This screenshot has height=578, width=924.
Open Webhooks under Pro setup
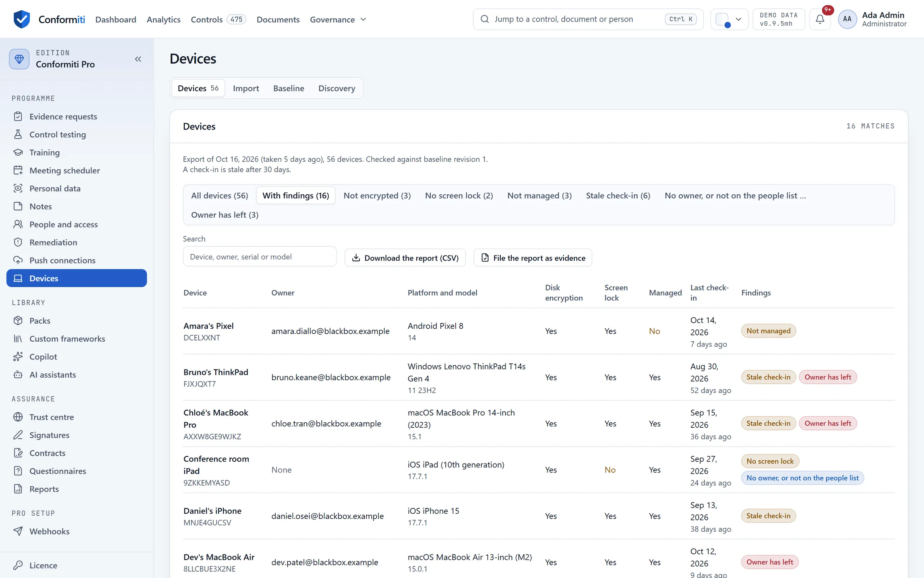coord(77,531)
